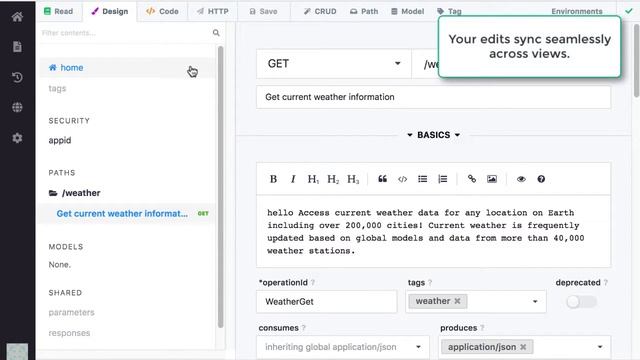
Task: Open the history icon in dark sidebar
Action: [17, 77]
